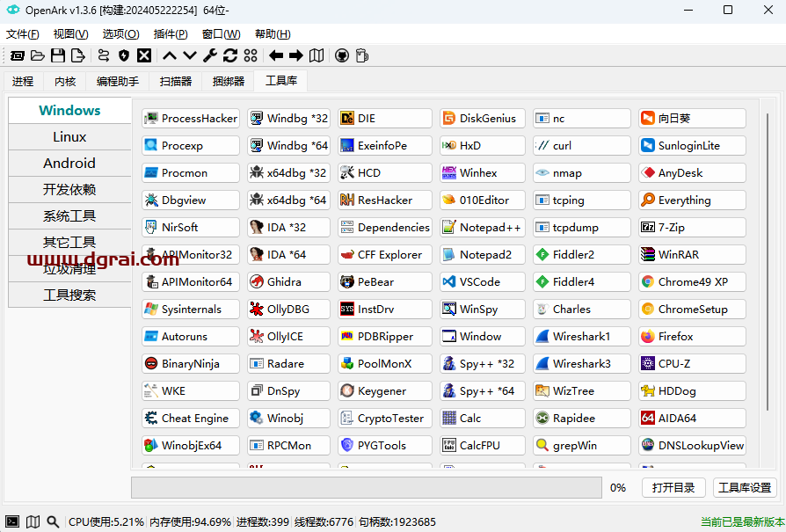Select the 系统工具 category
The image size is (786, 532).
click(69, 216)
